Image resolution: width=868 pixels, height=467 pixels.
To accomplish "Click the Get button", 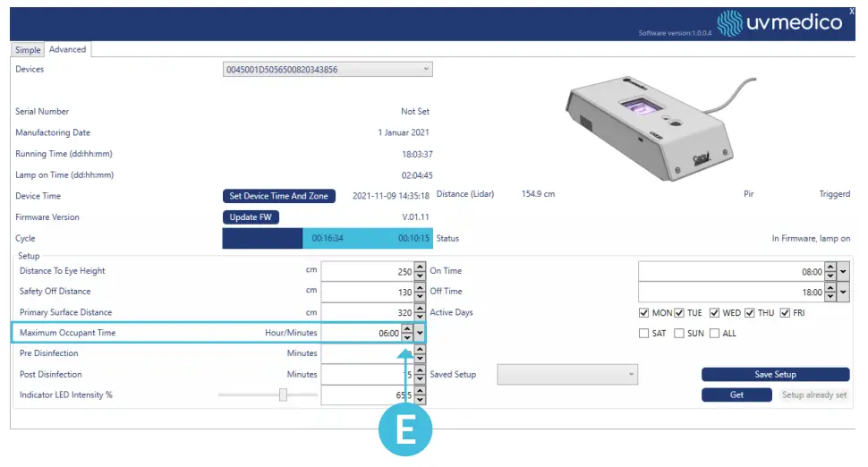I will (x=736, y=395).
